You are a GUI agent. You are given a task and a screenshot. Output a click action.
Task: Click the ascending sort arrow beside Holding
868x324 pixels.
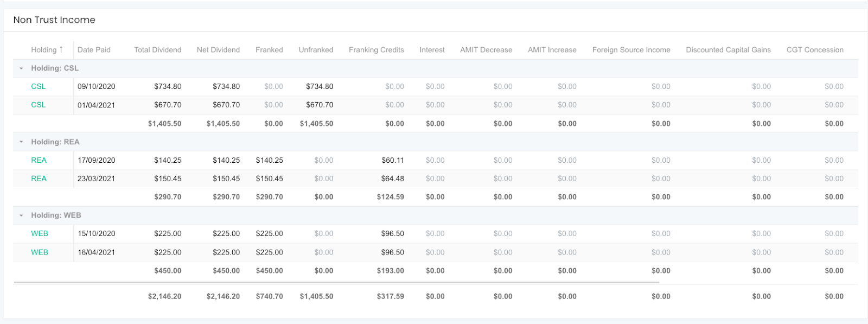[61, 49]
